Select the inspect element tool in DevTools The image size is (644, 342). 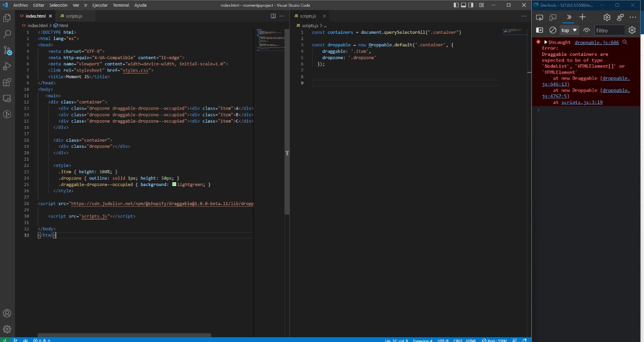click(539, 17)
